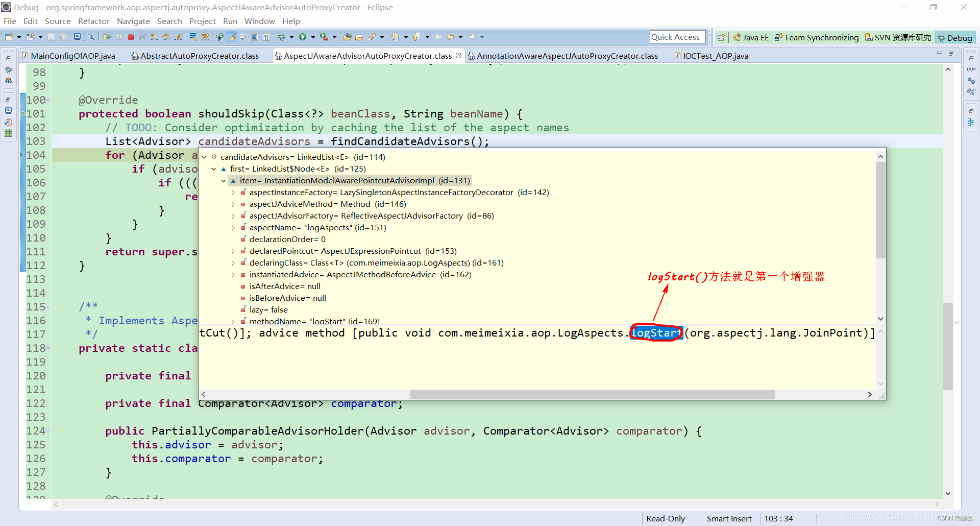Viewport: 980px width, 526px height.
Task: Open the File menu
Action: 10,21
